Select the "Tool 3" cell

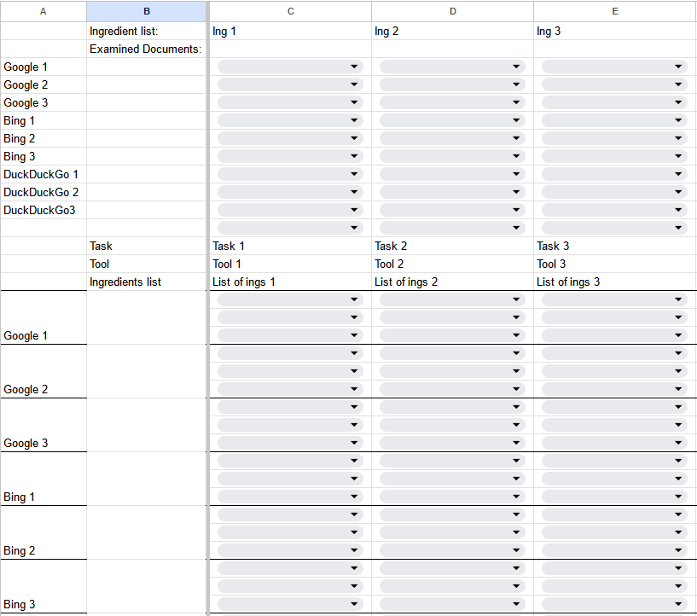coord(614,264)
